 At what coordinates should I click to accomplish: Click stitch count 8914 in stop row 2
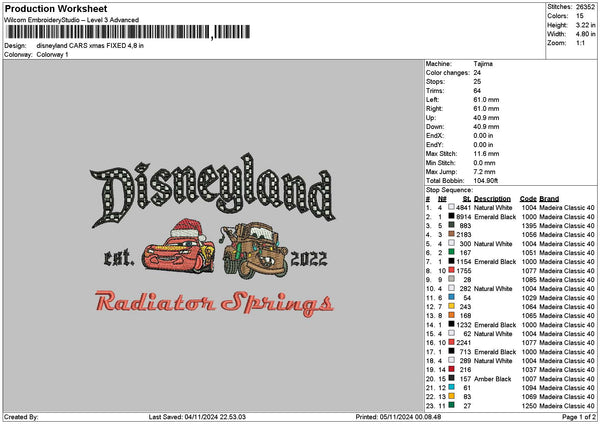click(463, 217)
